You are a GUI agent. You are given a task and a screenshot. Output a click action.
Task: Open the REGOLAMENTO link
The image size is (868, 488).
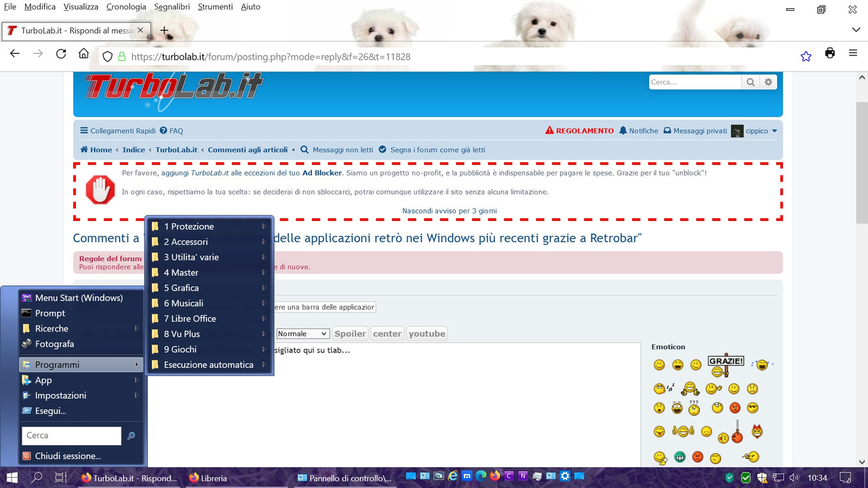point(580,131)
